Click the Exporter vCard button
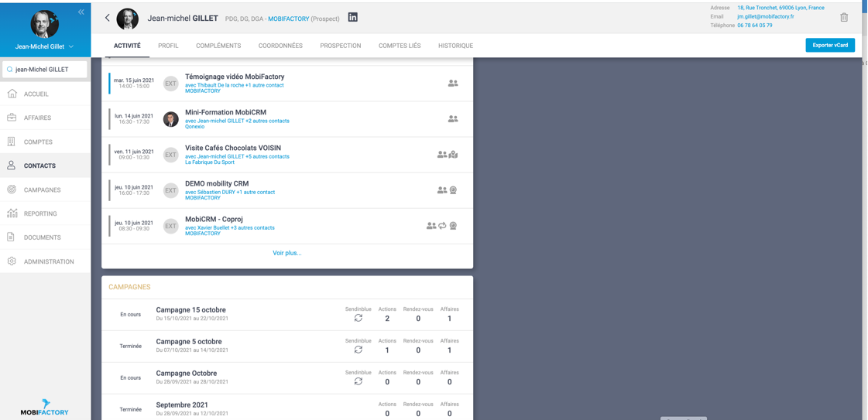This screenshot has width=868, height=420. [x=830, y=45]
